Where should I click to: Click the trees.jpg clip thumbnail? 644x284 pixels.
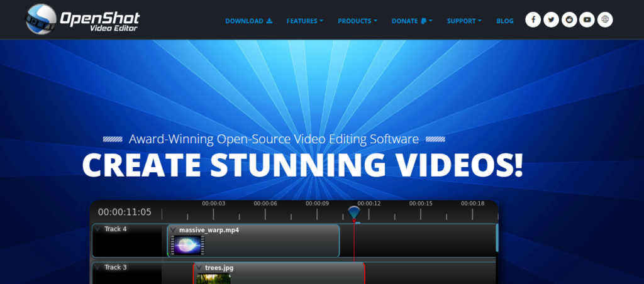pos(213,279)
